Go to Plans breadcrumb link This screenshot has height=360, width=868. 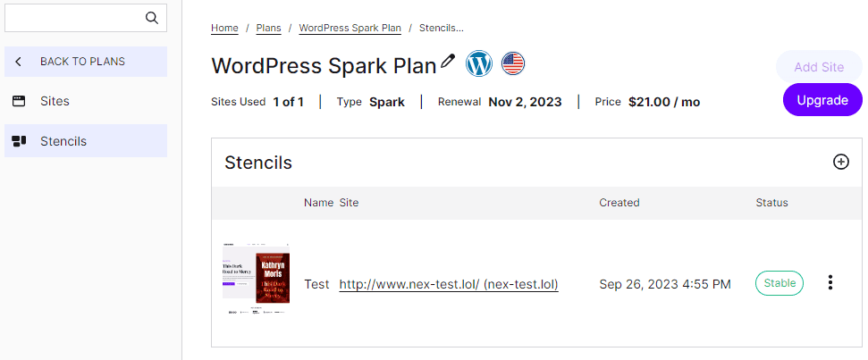pos(268,28)
